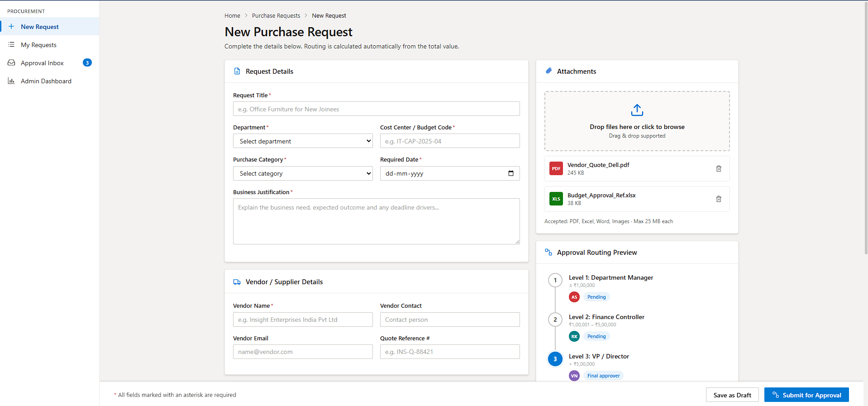Click the 38 KB file size text
868x406 pixels.
point(574,203)
